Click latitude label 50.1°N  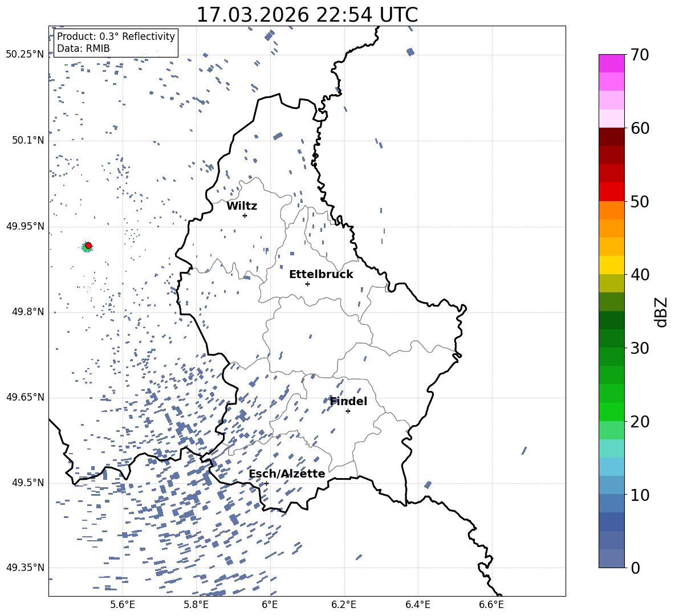(28, 140)
